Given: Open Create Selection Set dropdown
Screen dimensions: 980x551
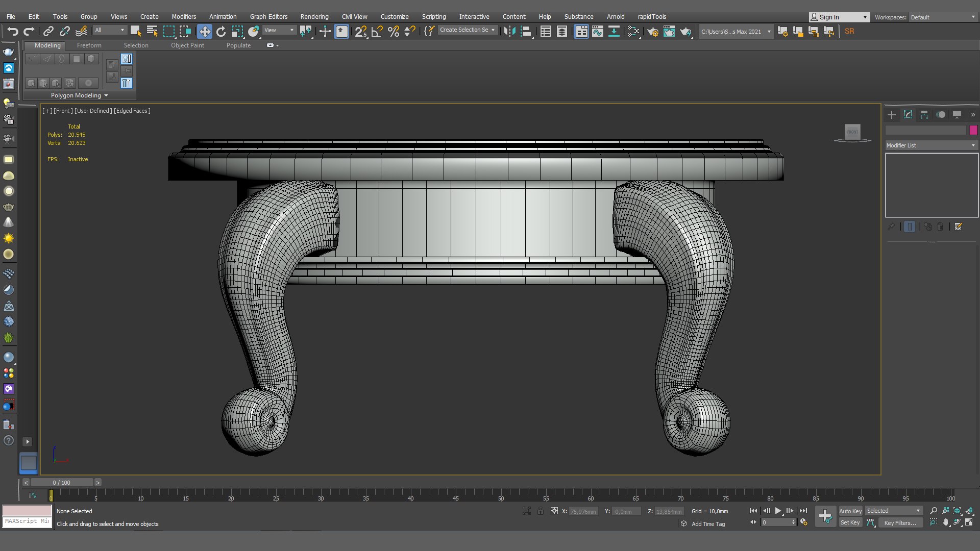Looking at the screenshot, I should coord(467,30).
